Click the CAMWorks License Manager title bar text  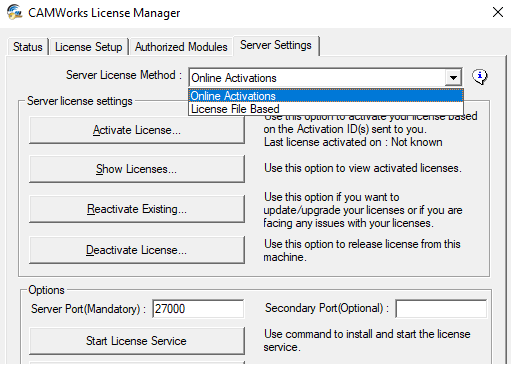tap(104, 13)
